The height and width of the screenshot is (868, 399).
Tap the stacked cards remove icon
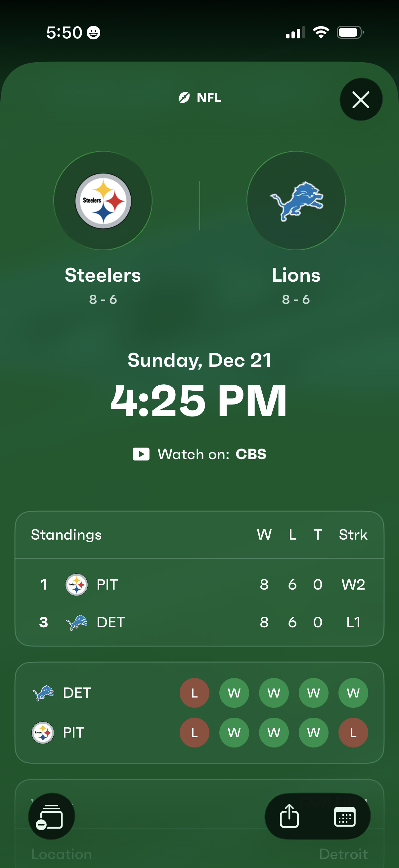51,816
